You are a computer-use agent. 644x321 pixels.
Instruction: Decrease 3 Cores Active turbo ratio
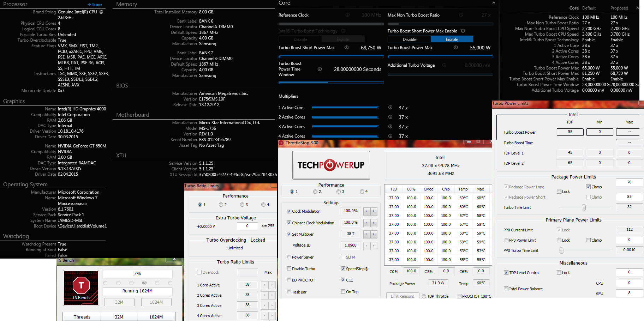(265, 305)
